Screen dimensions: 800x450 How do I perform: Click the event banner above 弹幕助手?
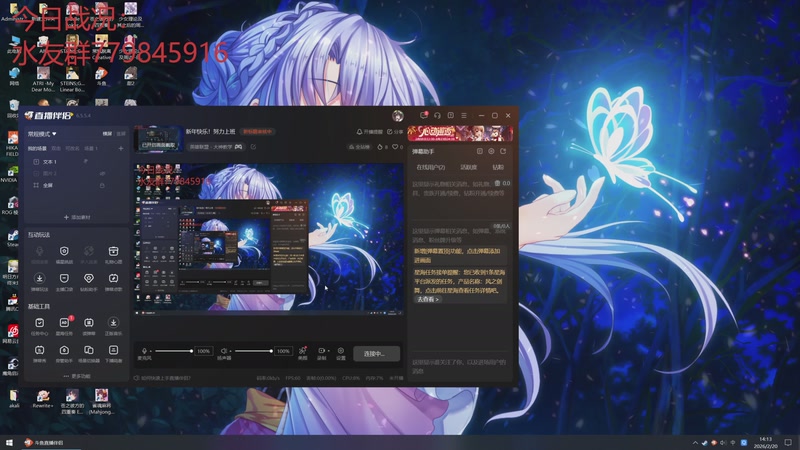(460, 133)
